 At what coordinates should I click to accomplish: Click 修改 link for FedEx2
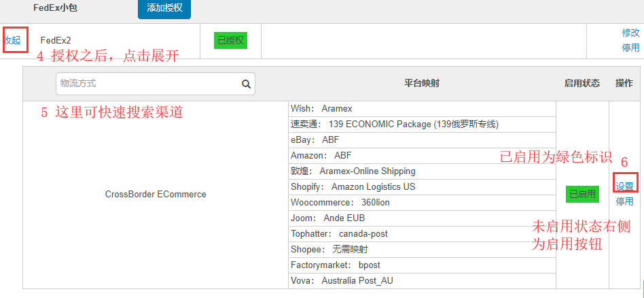tap(631, 33)
